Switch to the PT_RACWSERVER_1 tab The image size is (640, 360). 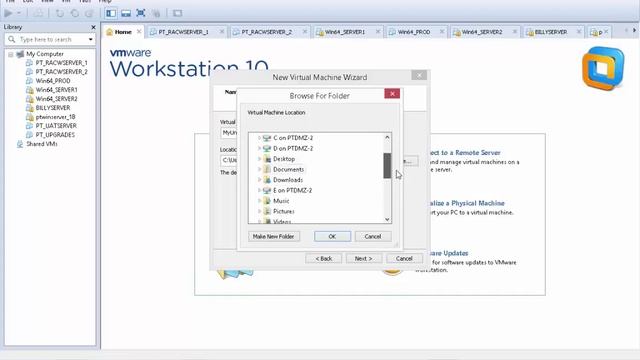point(183,32)
